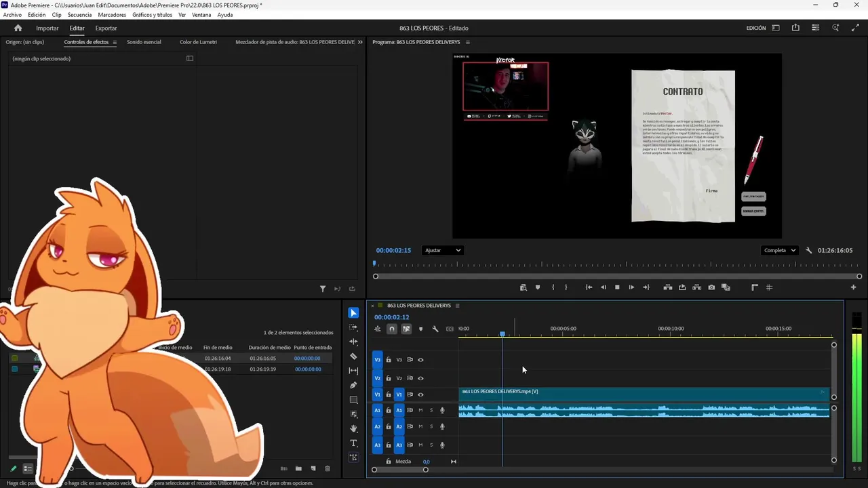Go to In point in Program monitor
Image resolution: width=868 pixels, height=488 pixels.
click(x=589, y=287)
